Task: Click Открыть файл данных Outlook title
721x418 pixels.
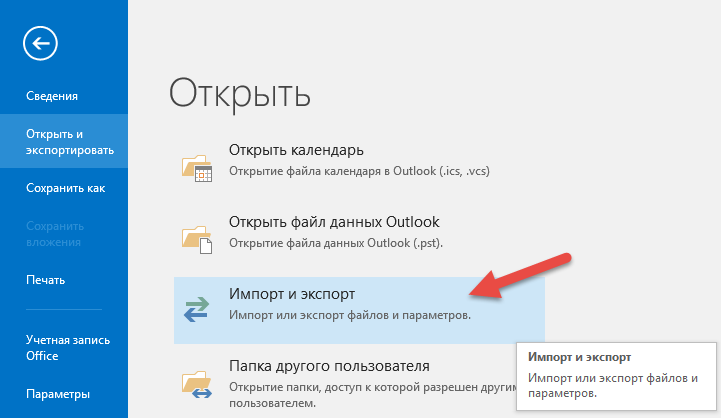Action: (334, 222)
